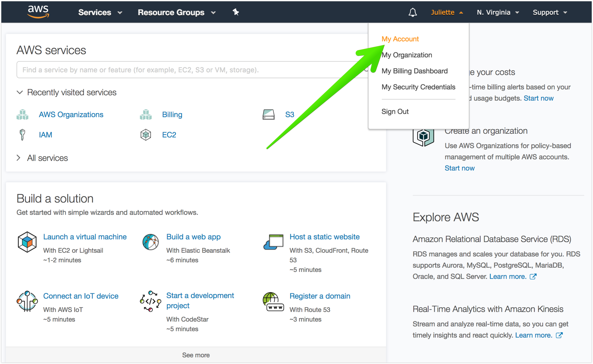Click Host a static website link

[x=324, y=237]
